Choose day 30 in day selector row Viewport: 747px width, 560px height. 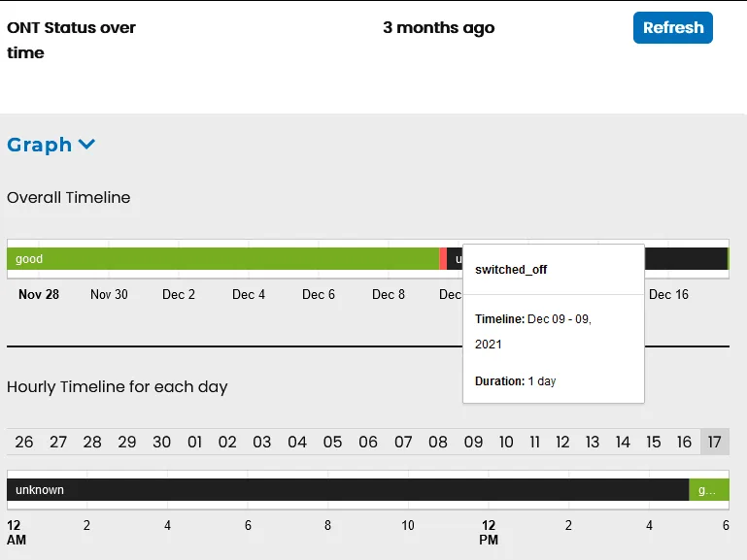click(161, 443)
